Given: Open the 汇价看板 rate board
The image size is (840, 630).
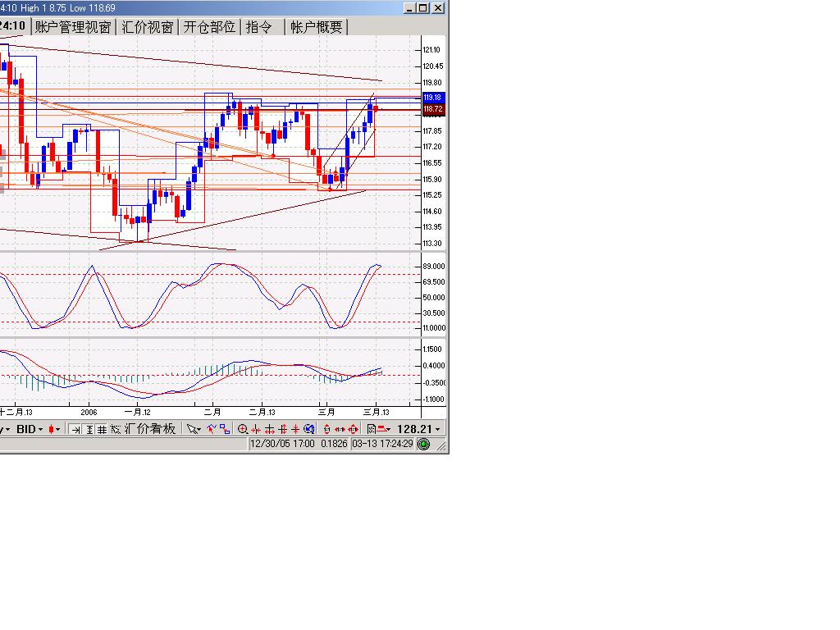Looking at the screenshot, I should coord(150,429).
